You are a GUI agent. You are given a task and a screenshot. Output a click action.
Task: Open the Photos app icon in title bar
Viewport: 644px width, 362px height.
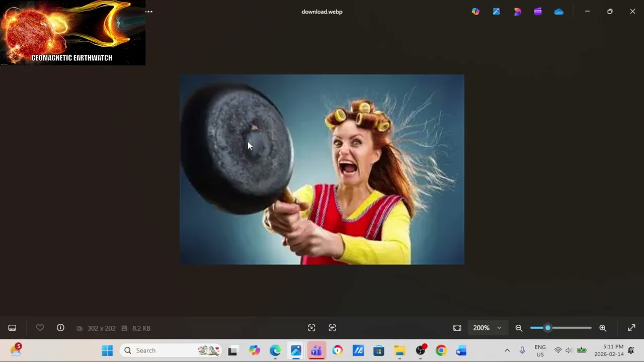pyautogui.click(x=497, y=12)
